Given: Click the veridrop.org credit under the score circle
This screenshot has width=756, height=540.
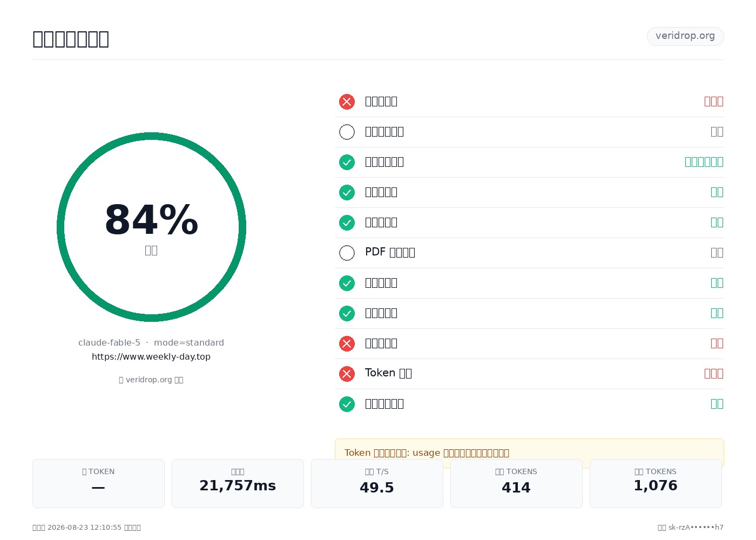Looking at the screenshot, I should pyautogui.click(x=151, y=380).
